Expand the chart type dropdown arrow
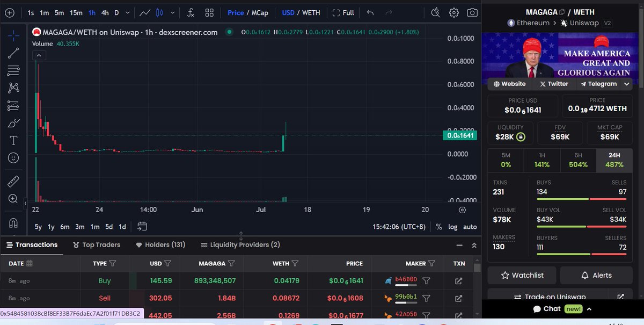Viewport: 644px width, 325px height. pyautogui.click(x=172, y=12)
